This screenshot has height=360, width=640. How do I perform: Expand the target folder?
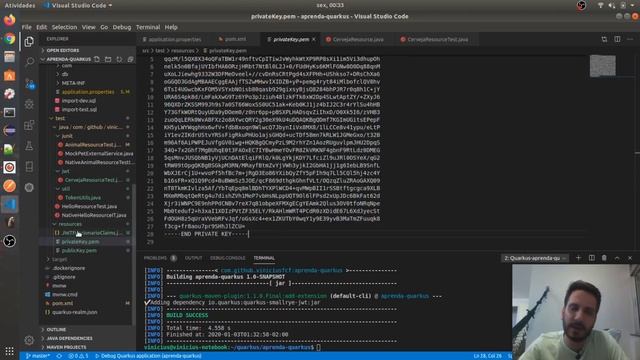tap(59, 259)
